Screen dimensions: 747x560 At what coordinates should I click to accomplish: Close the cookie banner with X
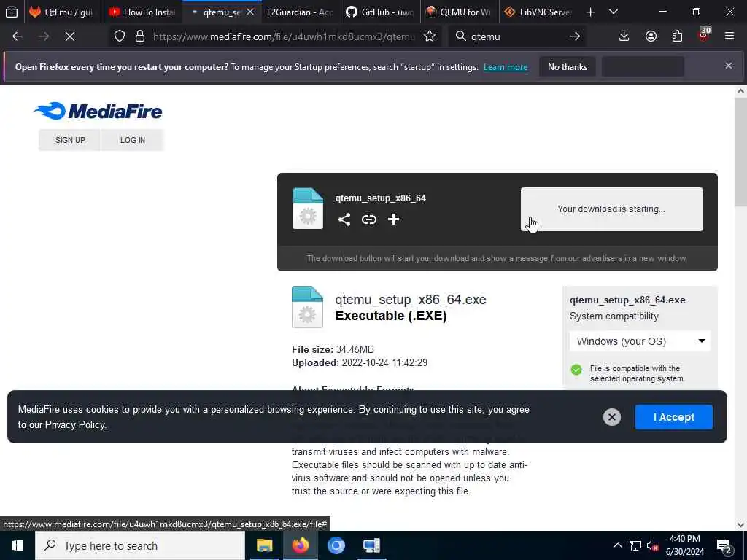pyautogui.click(x=612, y=417)
